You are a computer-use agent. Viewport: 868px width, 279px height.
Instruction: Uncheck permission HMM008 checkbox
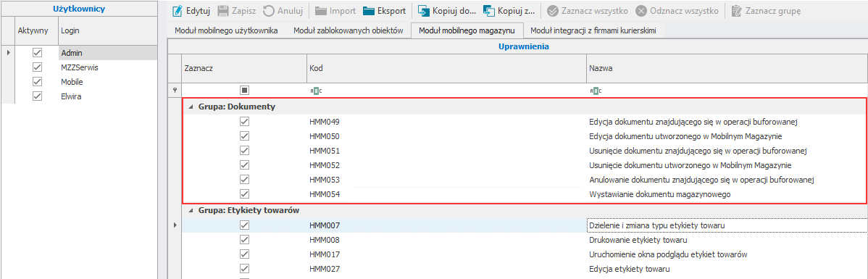[x=244, y=241]
